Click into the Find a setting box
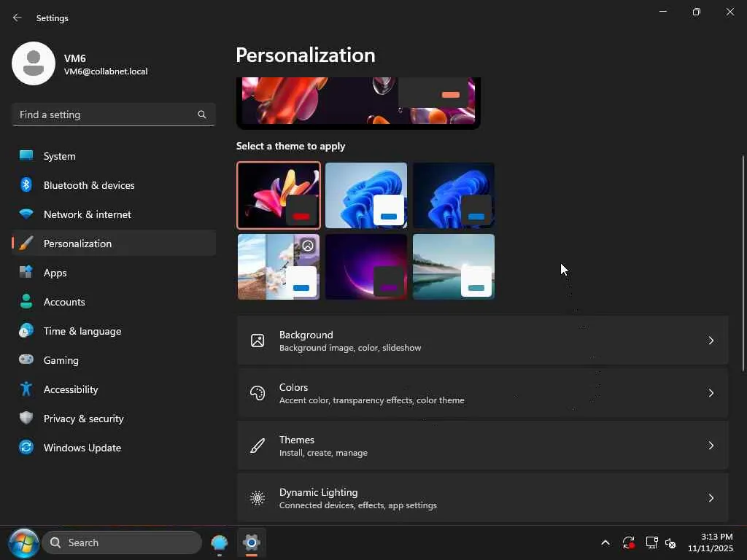The width and height of the screenshot is (747, 560). (113, 114)
